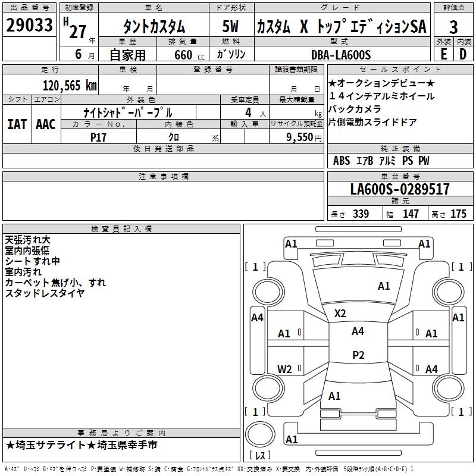This screenshot has height=476, width=476.
Task: Click the color number P17
Action: (x=98, y=137)
